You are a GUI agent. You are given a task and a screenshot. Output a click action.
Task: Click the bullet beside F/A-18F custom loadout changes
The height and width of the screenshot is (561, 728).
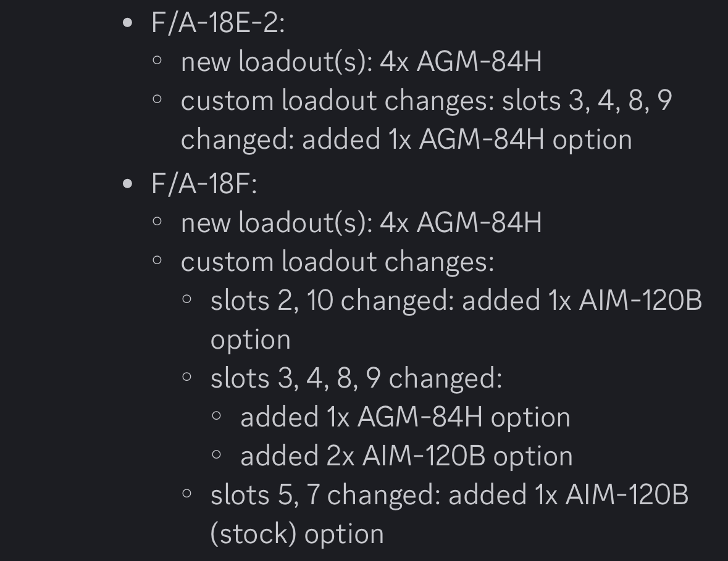point(157,260)
